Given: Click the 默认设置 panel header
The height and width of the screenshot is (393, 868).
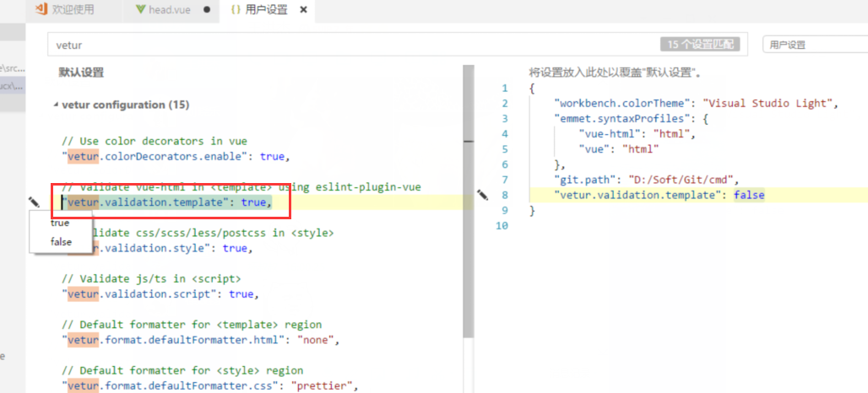Looking at the screenshot, I should (x=81, y=73).
